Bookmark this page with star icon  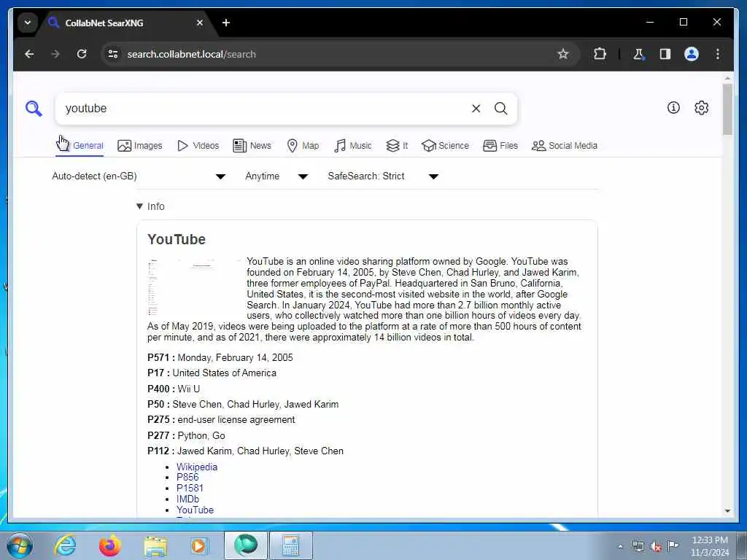coord(562,54)
